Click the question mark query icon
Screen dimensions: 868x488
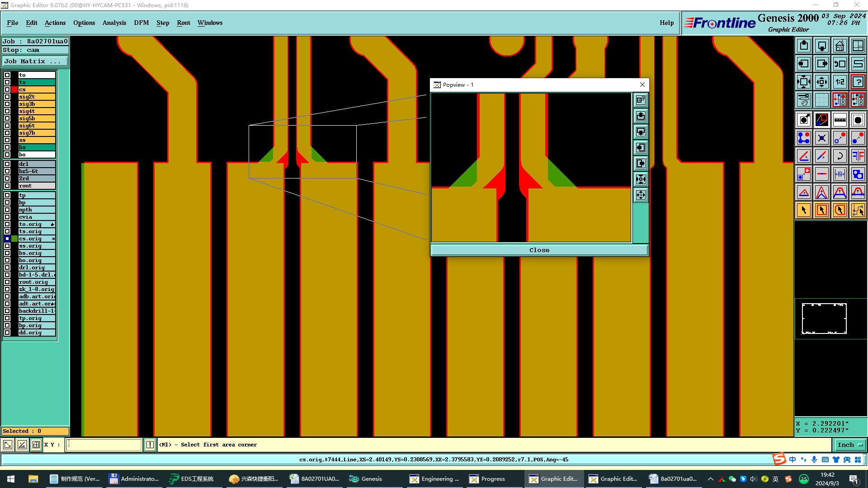click(x=858, y=82)
